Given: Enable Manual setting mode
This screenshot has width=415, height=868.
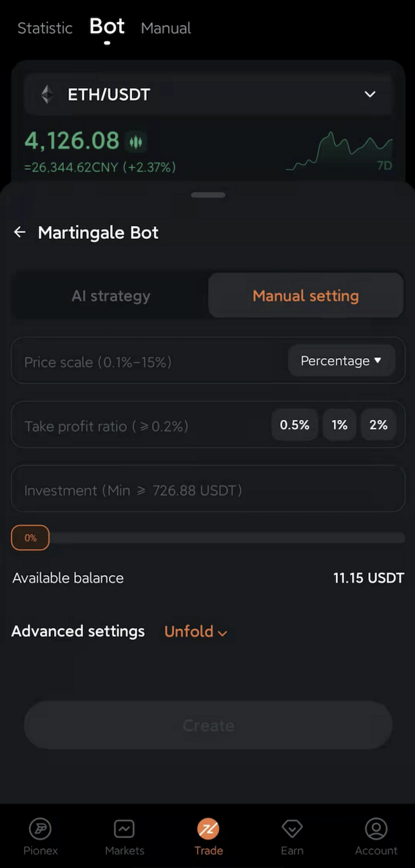Looking at the screenshot, I should [x=305, y=295].
